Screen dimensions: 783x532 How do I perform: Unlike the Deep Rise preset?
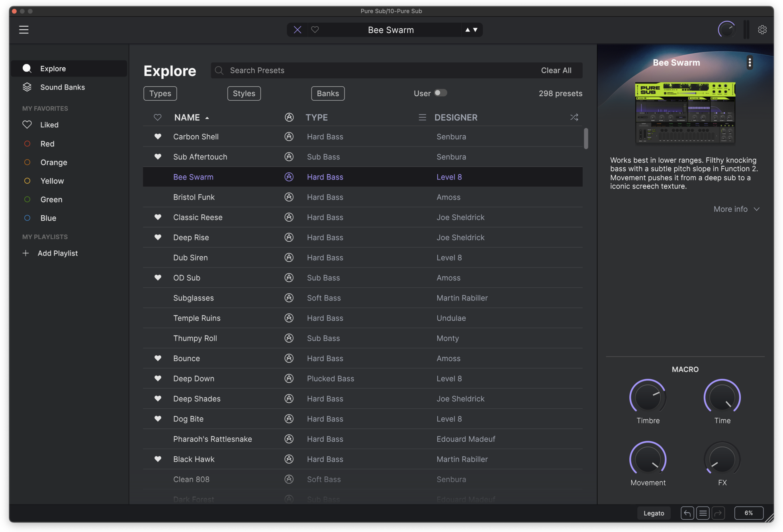pyautogui.click(x=158, y=237)
